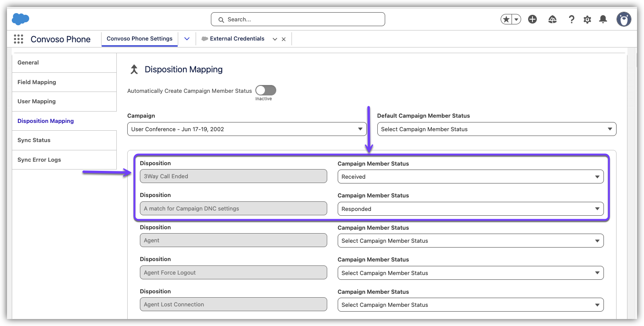The height and width of the screenshot is (326, 644).
Task: Open the Field Mapping settings section
Action: coord(37,82)
